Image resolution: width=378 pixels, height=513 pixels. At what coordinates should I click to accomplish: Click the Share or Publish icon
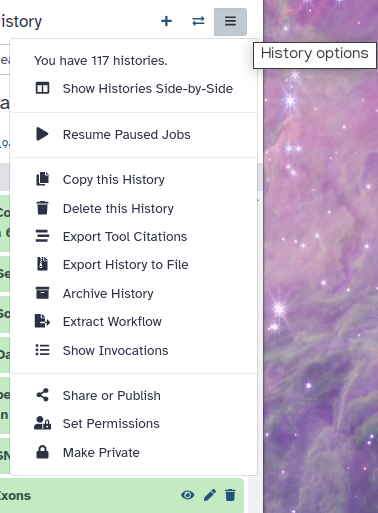click(43, 395)
